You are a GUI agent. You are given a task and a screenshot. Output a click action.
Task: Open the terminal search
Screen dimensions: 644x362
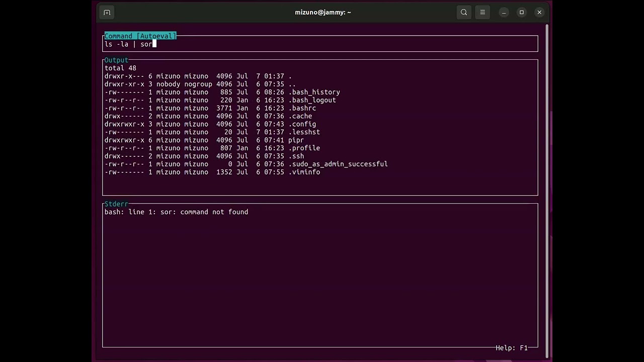point(464,13)
